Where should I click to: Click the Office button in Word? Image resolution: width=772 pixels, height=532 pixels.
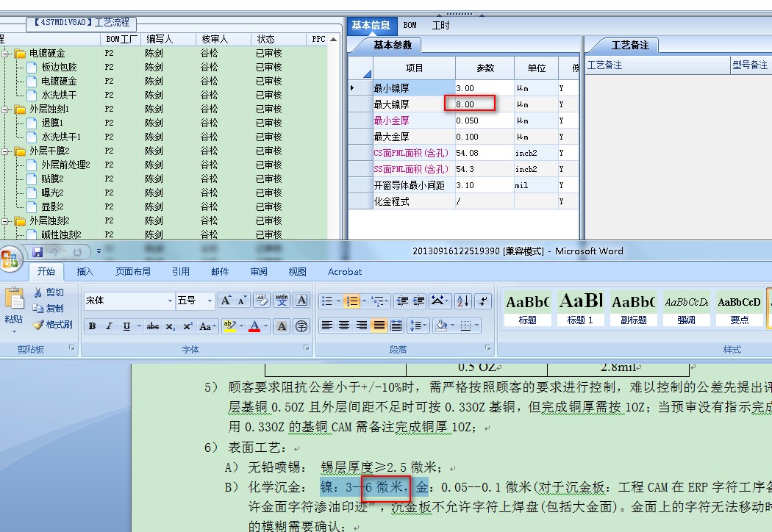10,259
